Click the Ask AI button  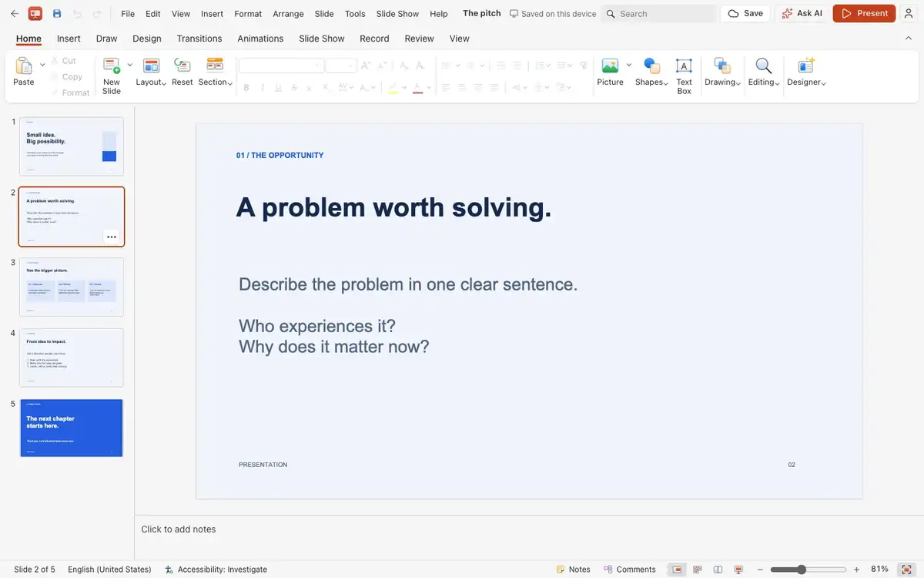click(802, 14)
